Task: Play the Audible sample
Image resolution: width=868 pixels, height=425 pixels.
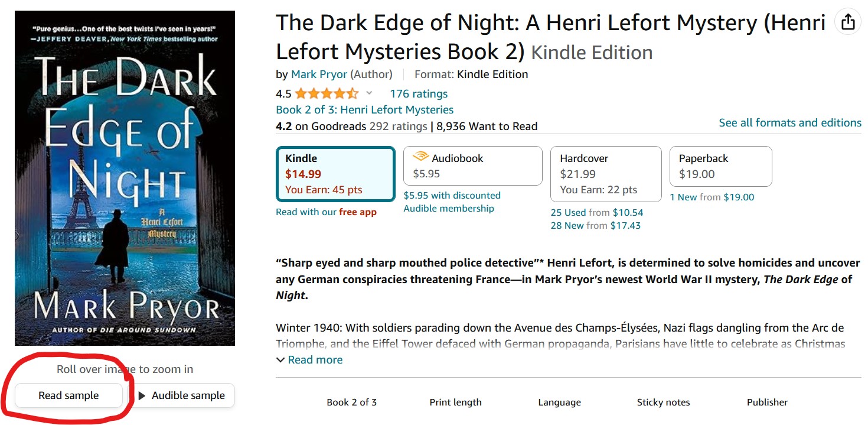Action: tap(182, 395)
